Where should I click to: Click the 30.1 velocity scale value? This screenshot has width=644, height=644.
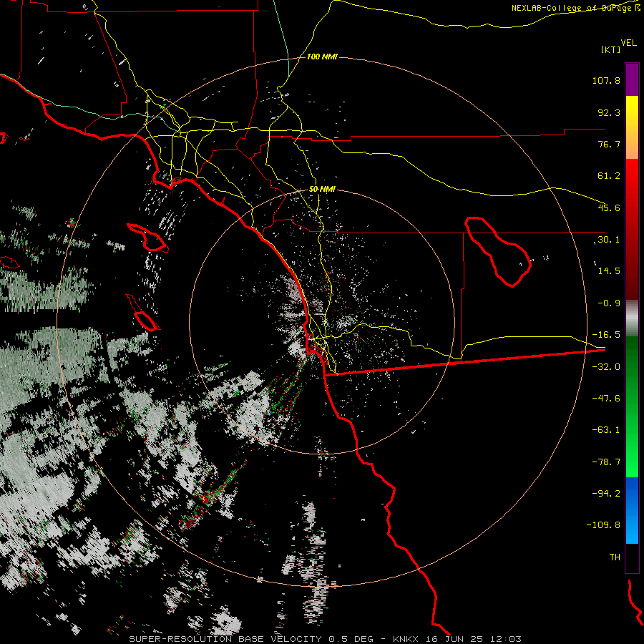[609, 240]
